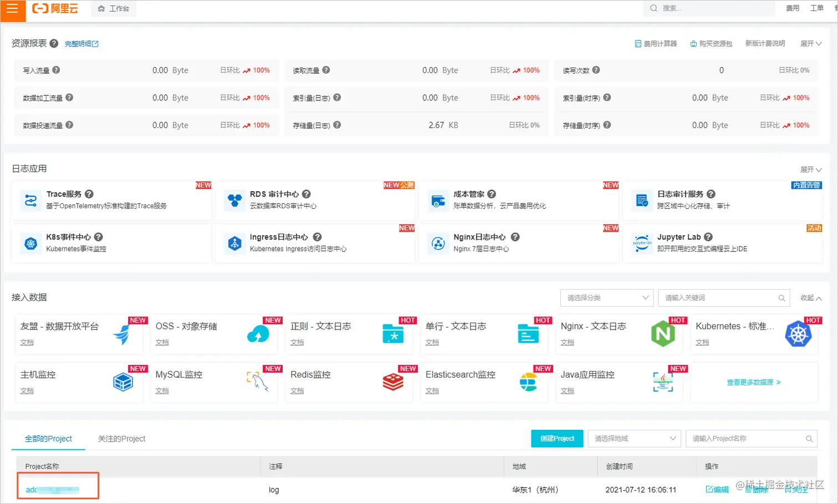
Task: Expand the 日志应用 section with 展开
Action: 811,169
